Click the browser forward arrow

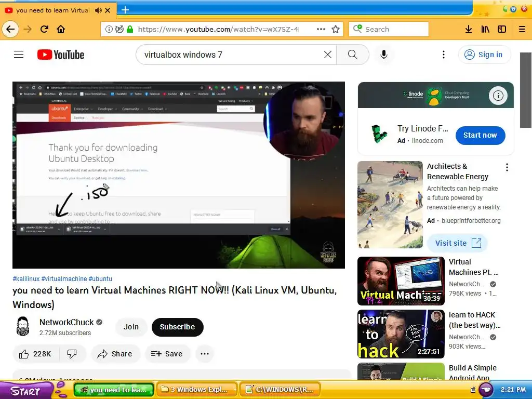[28, 29]
